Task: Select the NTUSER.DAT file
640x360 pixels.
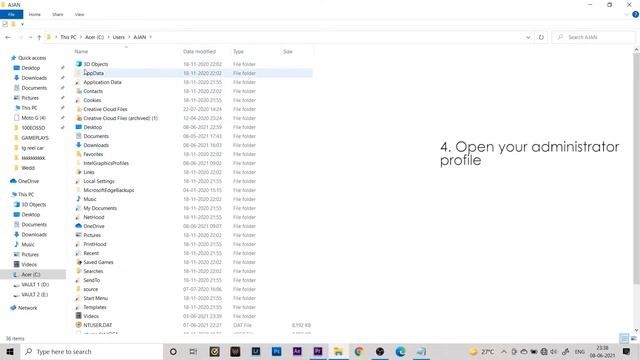Action: point(98,325)
